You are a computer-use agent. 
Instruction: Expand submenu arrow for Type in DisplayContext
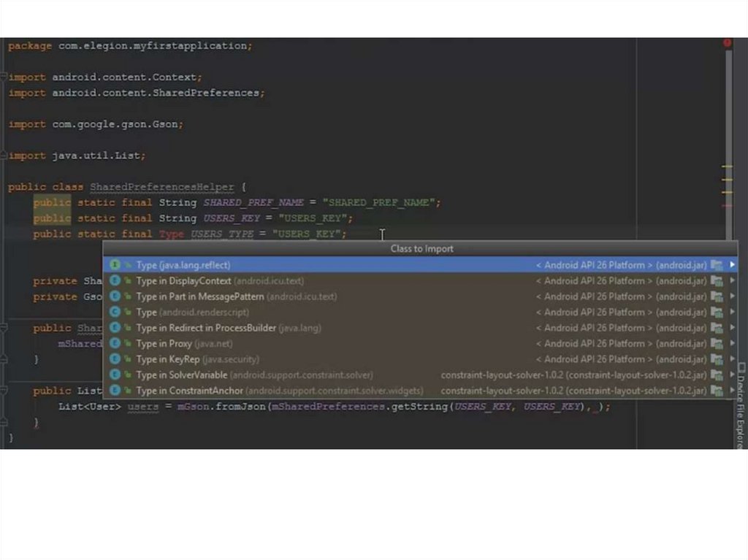732,280
